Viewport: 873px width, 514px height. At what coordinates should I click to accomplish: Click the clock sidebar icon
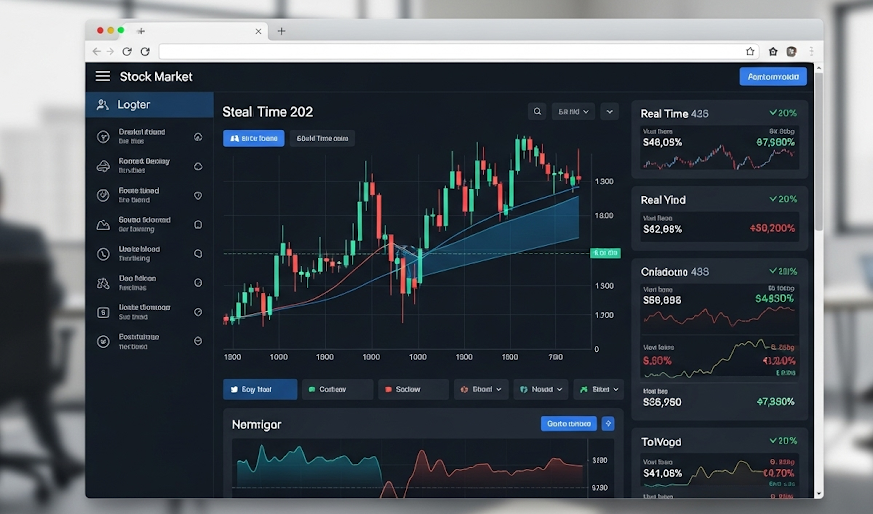(103, 254)
